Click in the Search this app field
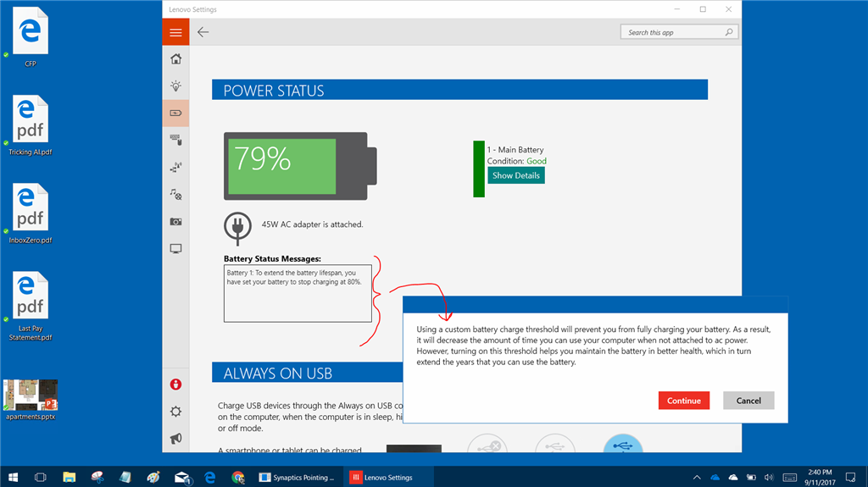Viewport: 868px width, 487px height. tap(679, 32)
